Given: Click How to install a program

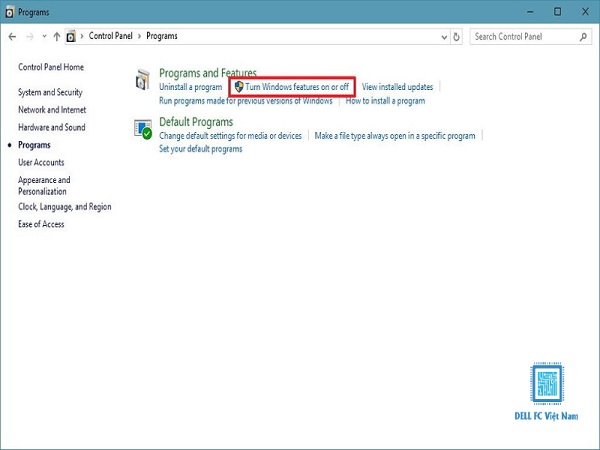Looking at the screenshot, I should 385,101.
